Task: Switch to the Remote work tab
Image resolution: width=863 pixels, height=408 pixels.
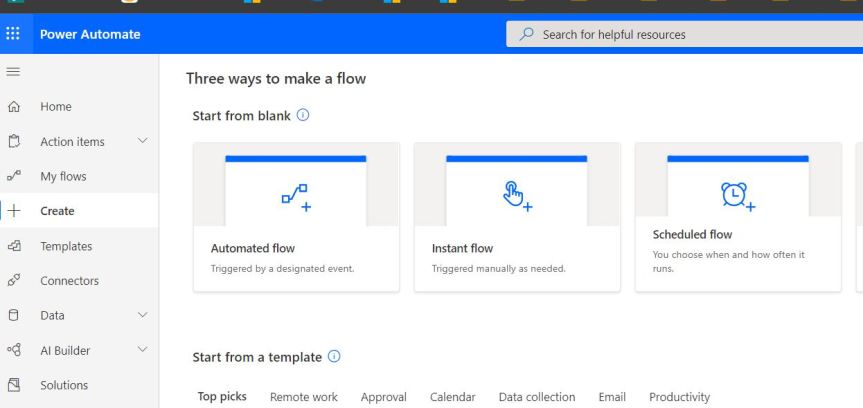Action: [304, 397]
